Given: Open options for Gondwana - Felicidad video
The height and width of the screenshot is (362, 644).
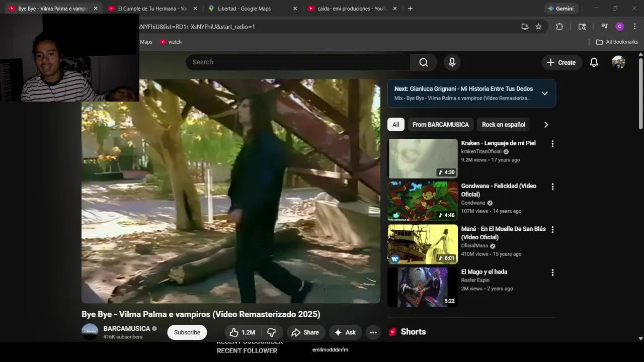Looking at the screenshot, I should (552, 187).
